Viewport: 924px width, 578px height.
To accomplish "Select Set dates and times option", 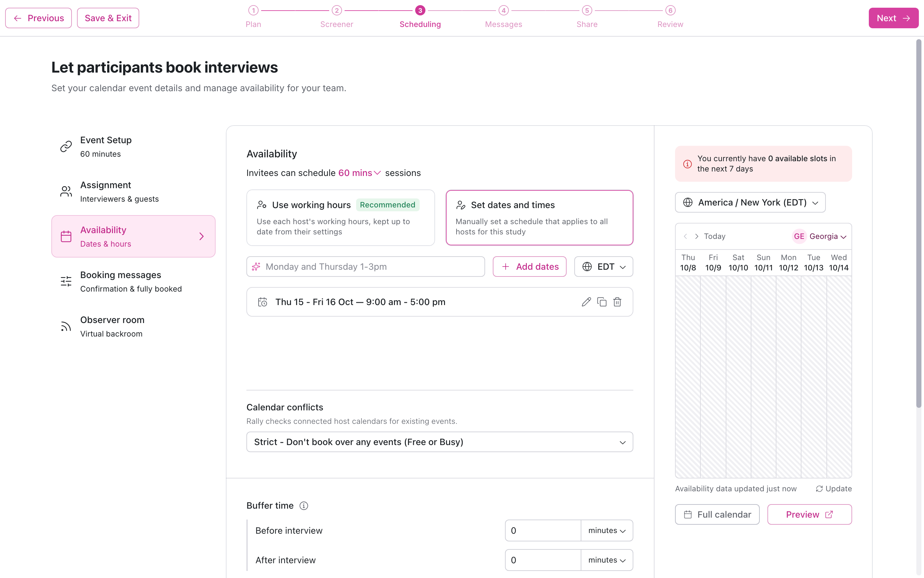I will tap(540, 217).
